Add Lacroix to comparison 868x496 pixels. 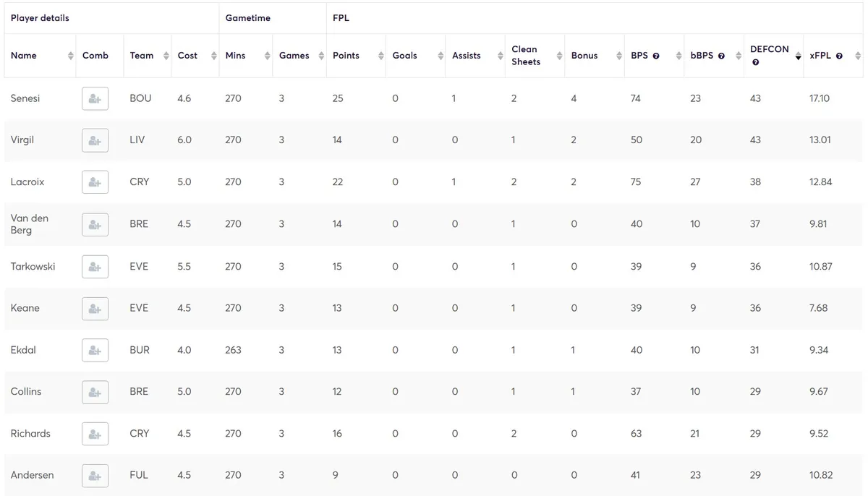point(95,182)
